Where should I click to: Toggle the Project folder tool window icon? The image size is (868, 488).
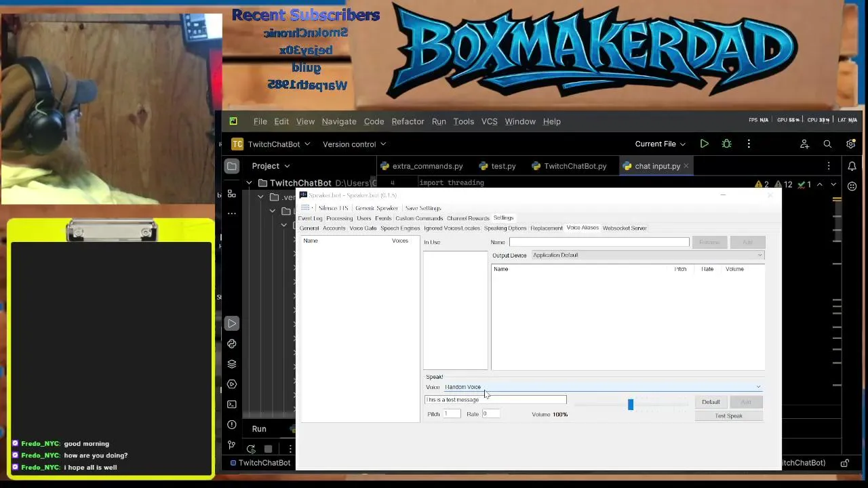click(232, 166)
